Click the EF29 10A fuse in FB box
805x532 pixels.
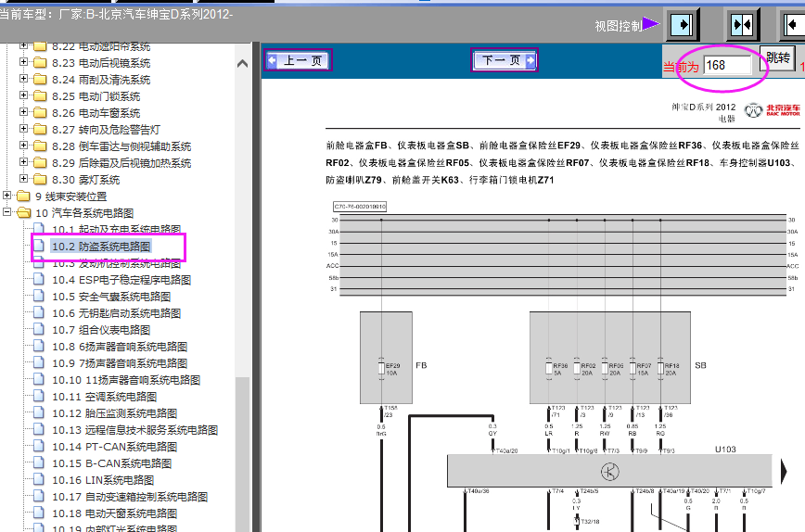tap(381, 368)
